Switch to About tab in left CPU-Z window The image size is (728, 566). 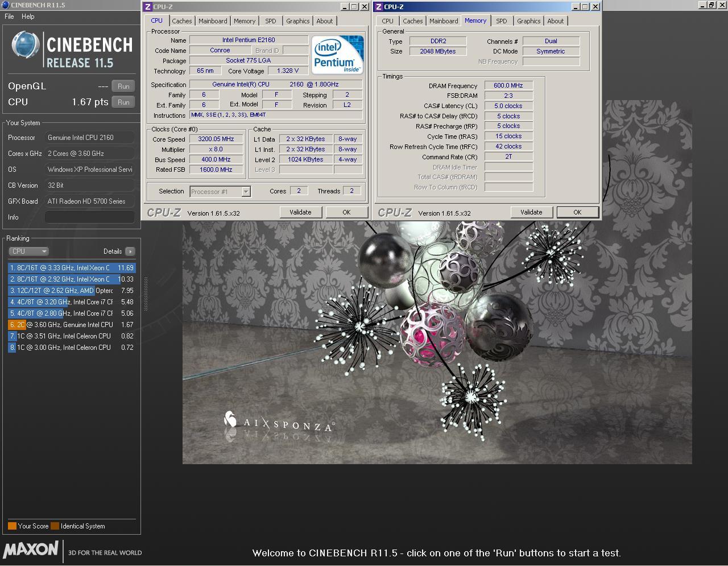tap(325, 21)
